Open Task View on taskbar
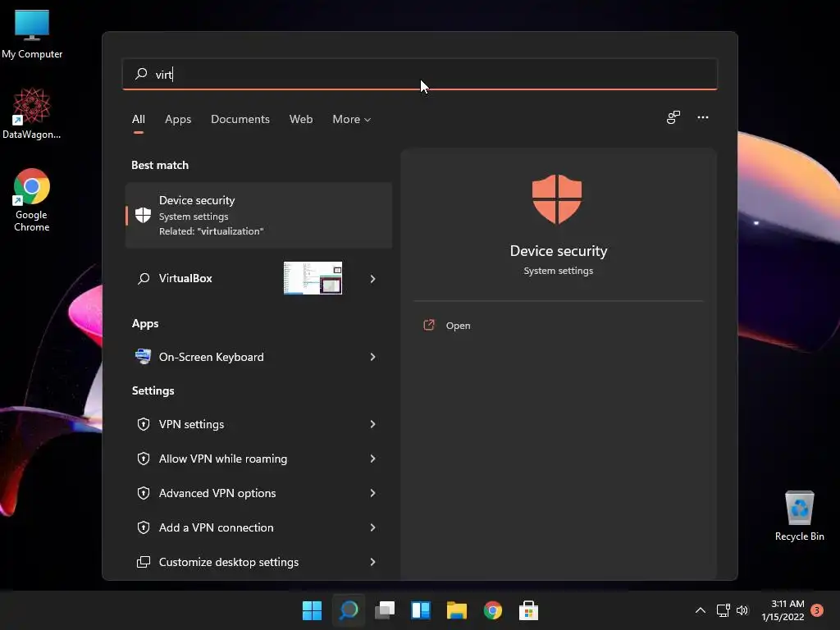 coord(385,610)
